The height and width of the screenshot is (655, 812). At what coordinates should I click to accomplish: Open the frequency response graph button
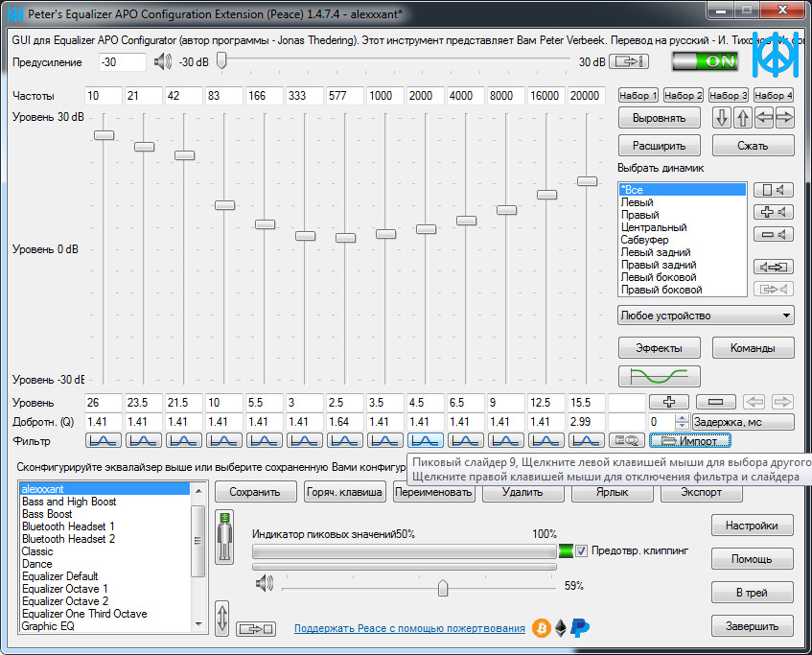tap(659, 376)
